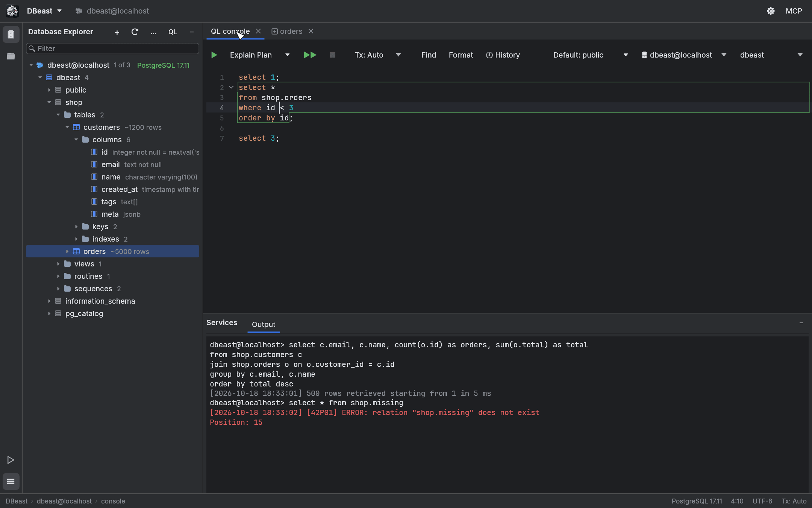
Task: Open the dbeast@localhost connection dropdown in the toolbar
Action: [x=724, y=55]
